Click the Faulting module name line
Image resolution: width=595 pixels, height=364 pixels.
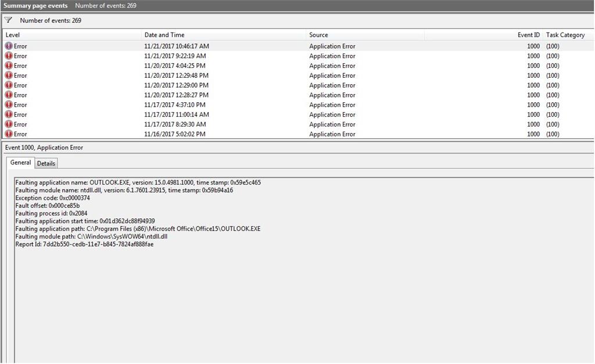click(x=124, y=190)
